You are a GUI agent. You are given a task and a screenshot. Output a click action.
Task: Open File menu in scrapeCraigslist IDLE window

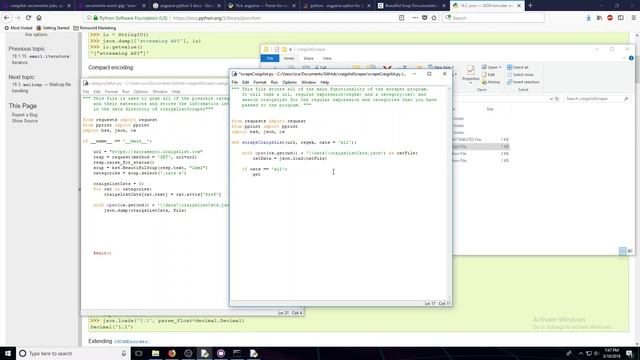point(235,82)
